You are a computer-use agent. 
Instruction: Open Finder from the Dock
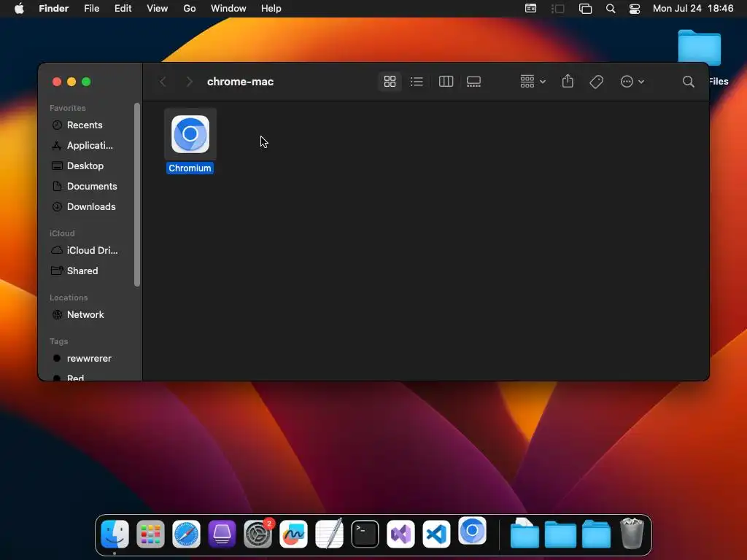115,534
